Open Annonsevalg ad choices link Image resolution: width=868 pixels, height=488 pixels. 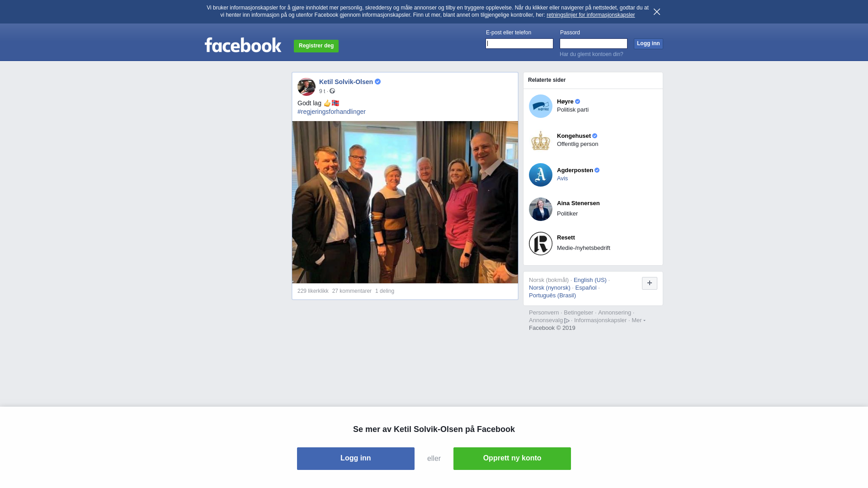pos(549,320)
